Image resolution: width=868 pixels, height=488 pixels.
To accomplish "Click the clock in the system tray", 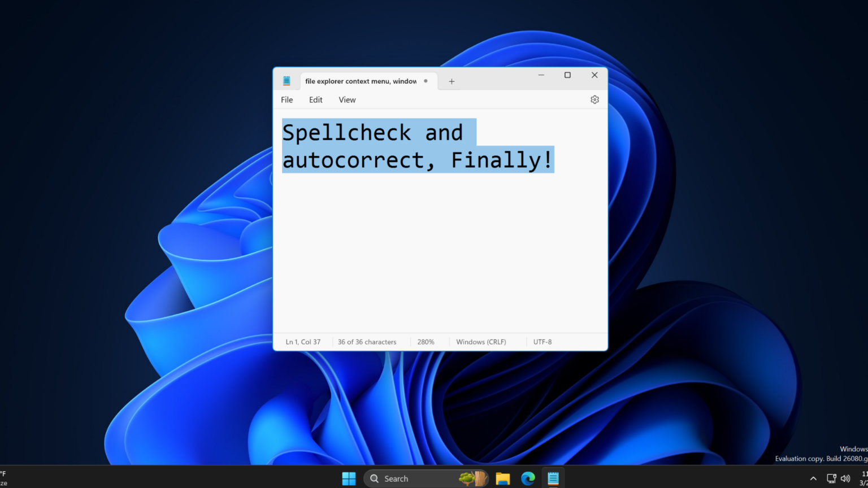I will 863,478.
